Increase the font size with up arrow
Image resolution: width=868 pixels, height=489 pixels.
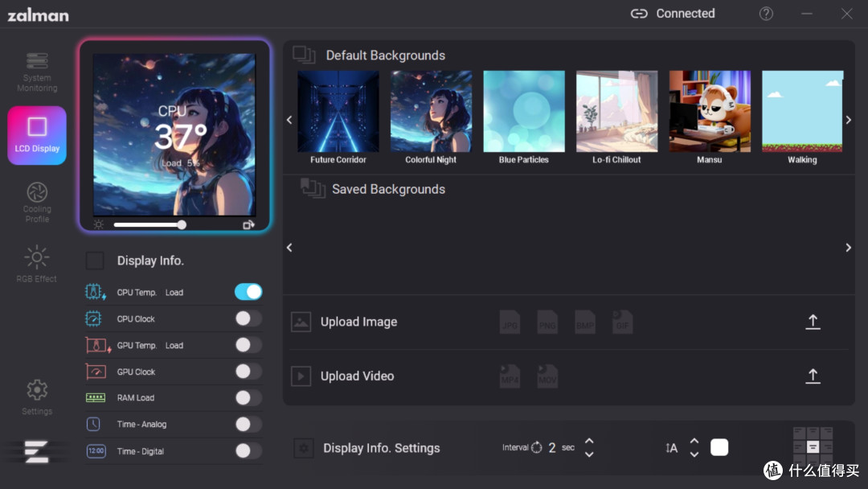[x=694, y=442]
